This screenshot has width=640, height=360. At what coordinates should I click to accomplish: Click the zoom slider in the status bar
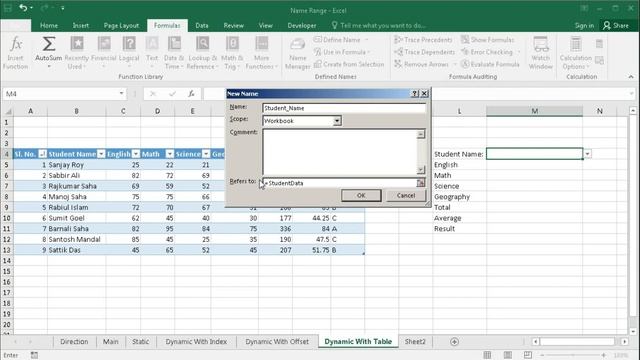pos(573,355)
